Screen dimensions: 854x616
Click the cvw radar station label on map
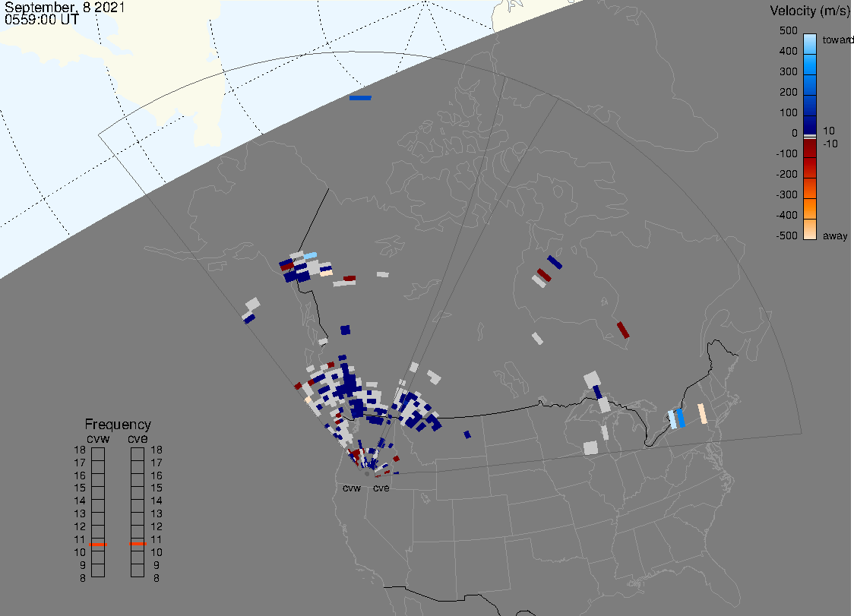[x=352, y=488]
